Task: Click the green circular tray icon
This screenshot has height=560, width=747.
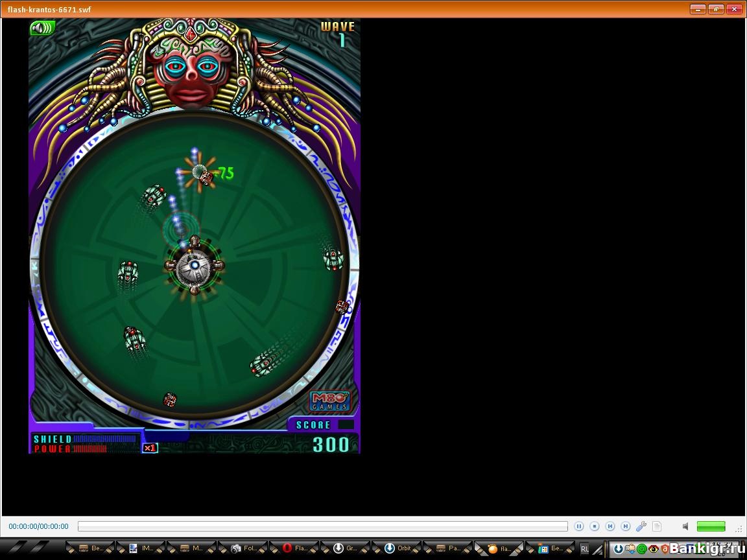Action: pyautogui.click(x=642, y=548)
